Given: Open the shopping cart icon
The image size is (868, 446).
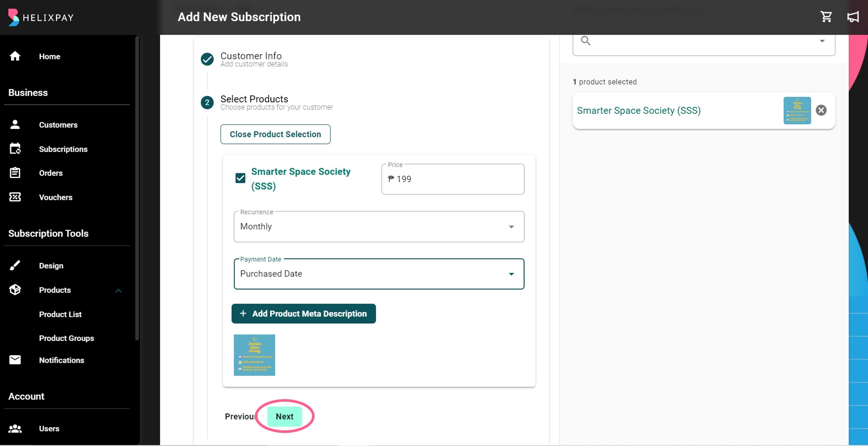Looking at the screenshot, I should pyautogui.click(x=826, y=17).
